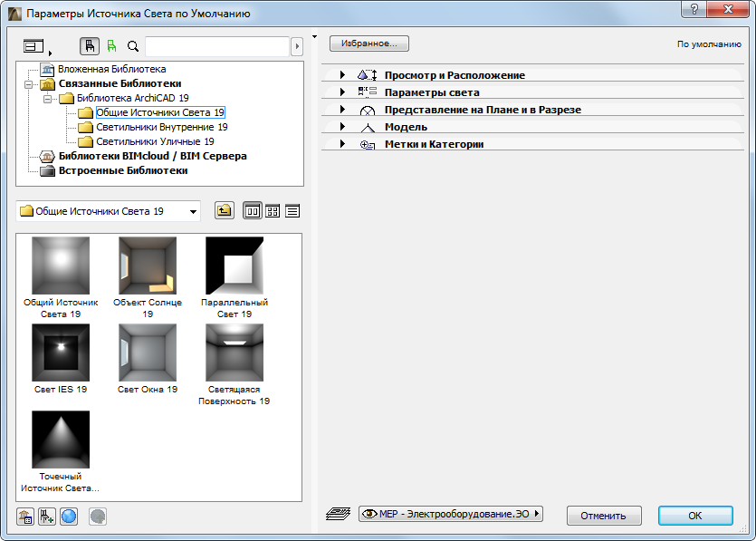The image size is (756, 541).
Task: Expand the Метки и Категории panel
Action: click(342, 143)
